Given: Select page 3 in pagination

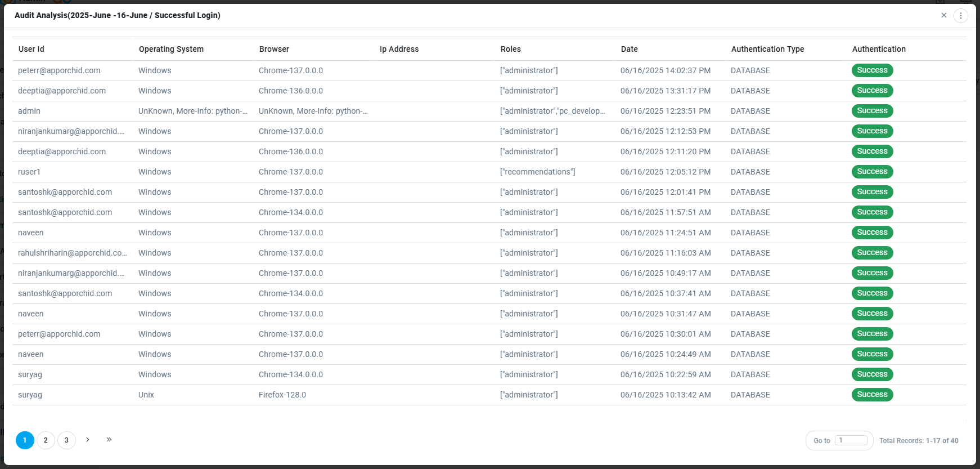Looking at the screenshot, I should [66, 440].
